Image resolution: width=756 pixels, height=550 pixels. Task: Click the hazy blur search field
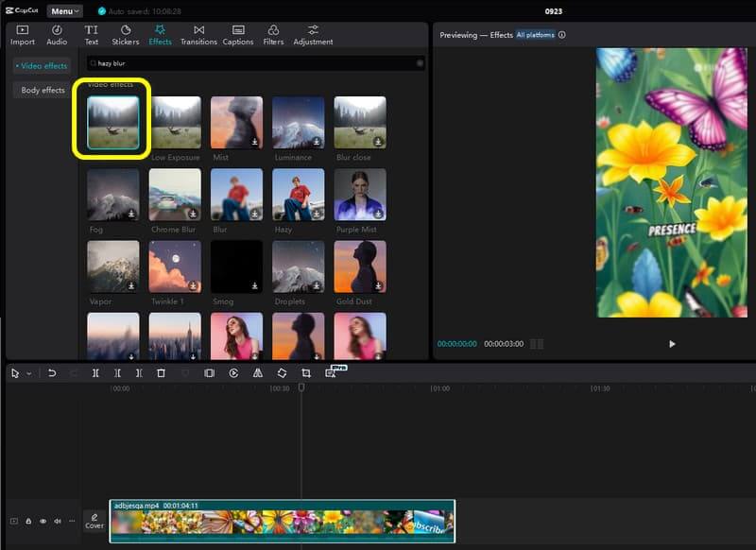(255, 63)
